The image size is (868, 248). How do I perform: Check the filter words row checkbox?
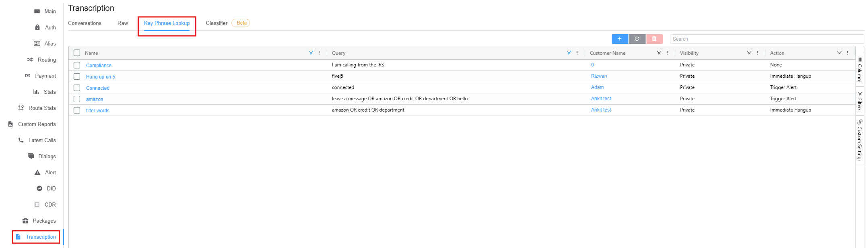(x=77, y=110)
